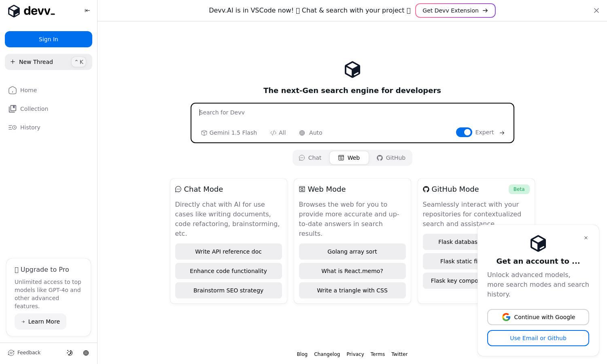607x364 pixels.
Task: Switch to the GitHub mode tab
Action: (x=391, y=158)
